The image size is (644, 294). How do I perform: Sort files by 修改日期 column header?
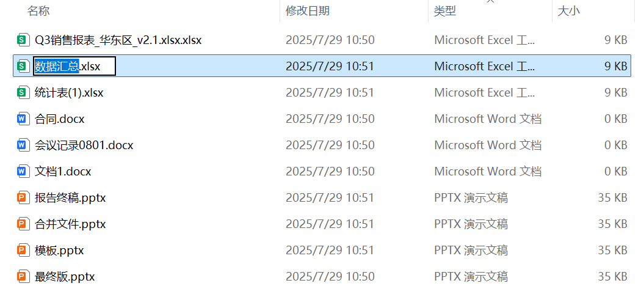[x=308, y=11]
